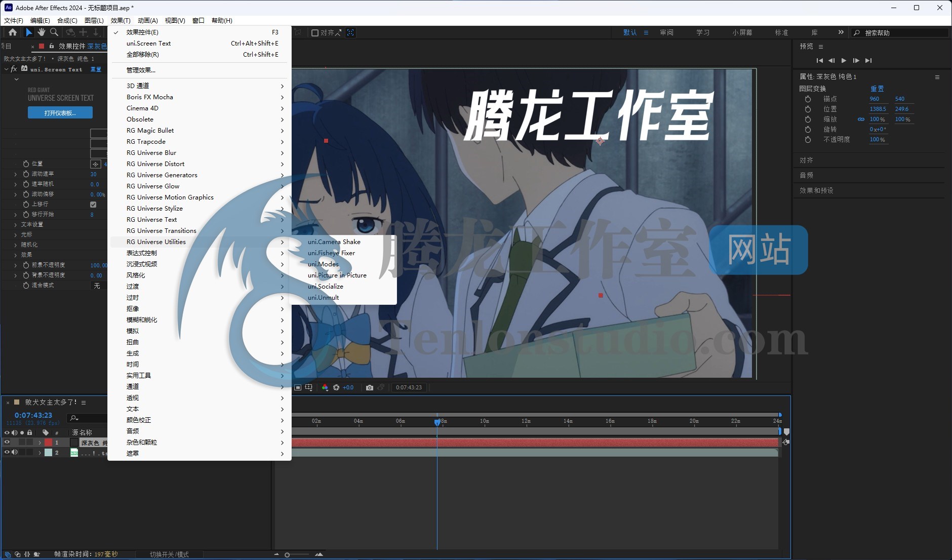This screenshot has height=560, width=952.
Task: Click the render time snail icon in timeline footer
Action: 37,554
